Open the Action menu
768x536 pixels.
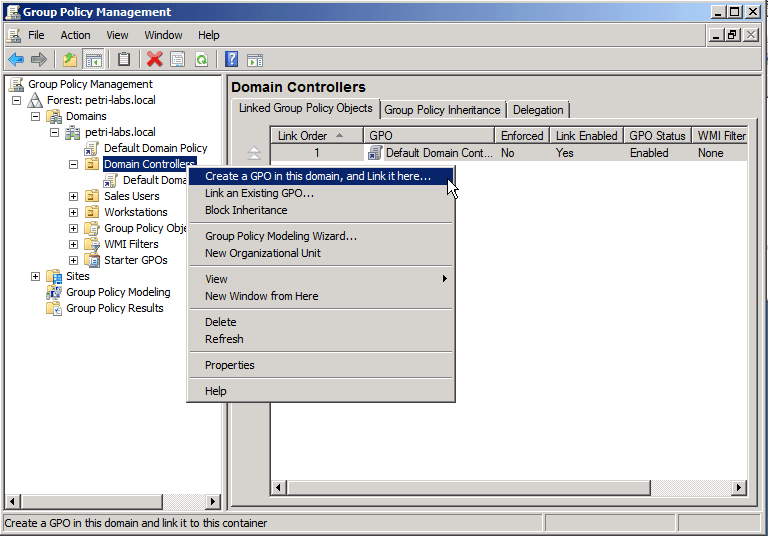pyautogui.click(x=75, y=35)
